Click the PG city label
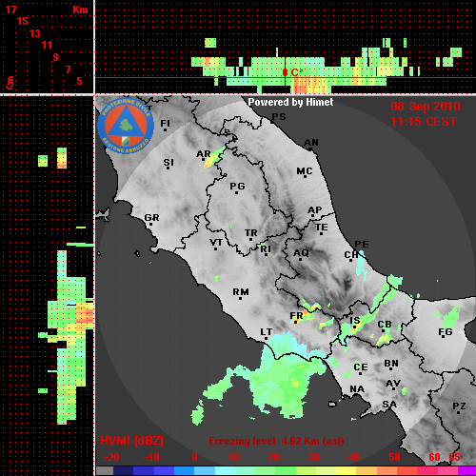 point(237,186)
